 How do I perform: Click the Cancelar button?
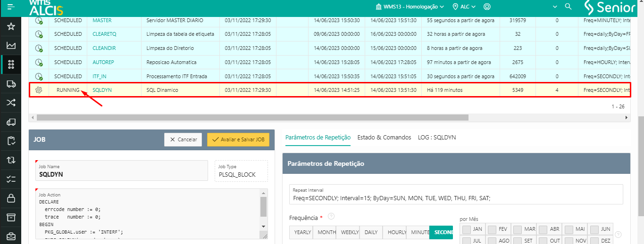(184, 139)
